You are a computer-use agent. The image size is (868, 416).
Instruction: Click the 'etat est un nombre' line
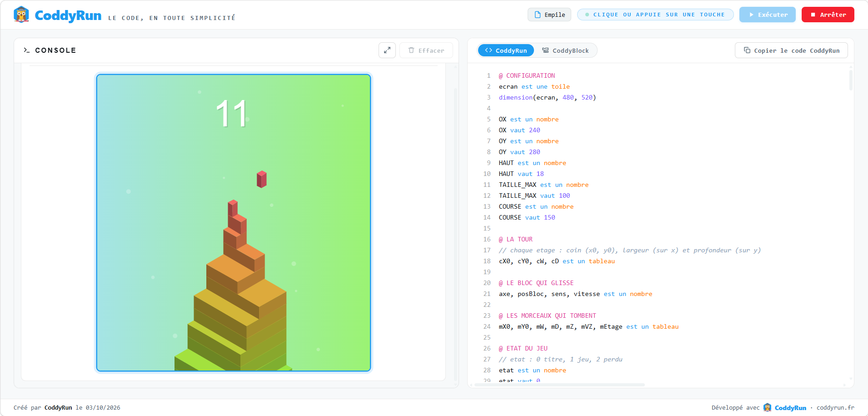point(533,370)
